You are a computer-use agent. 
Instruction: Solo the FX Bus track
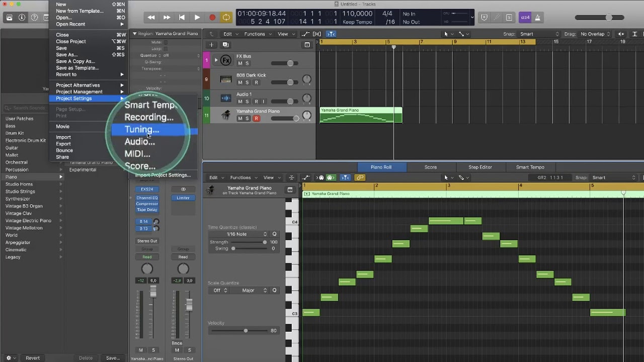(x=247, y=63)
